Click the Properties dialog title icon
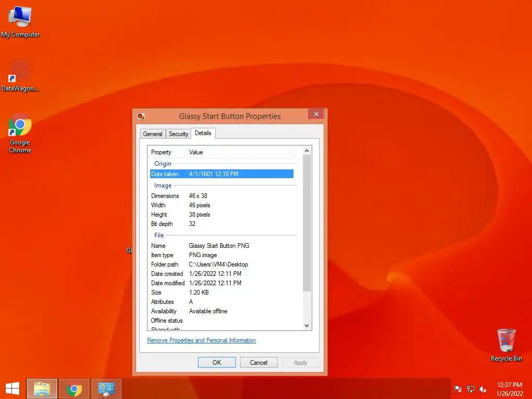This screenshot has width=532, height=399. pyautogui.click(x=141, y=116)
